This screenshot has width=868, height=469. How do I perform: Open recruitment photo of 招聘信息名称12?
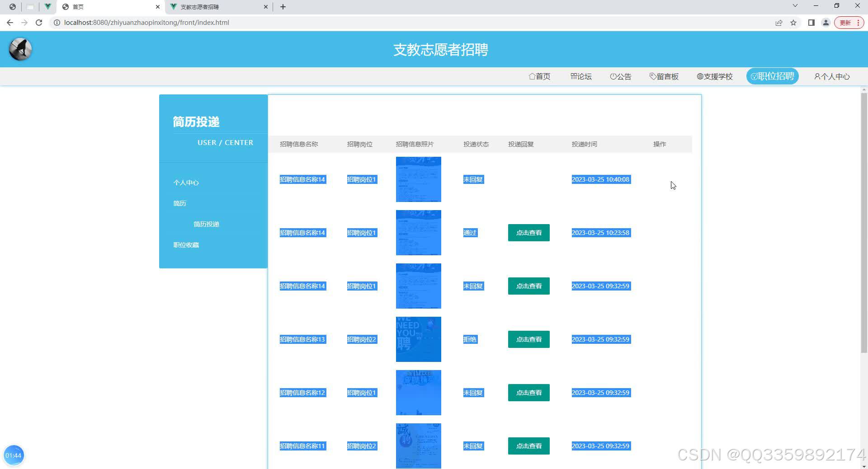point(419,393)
